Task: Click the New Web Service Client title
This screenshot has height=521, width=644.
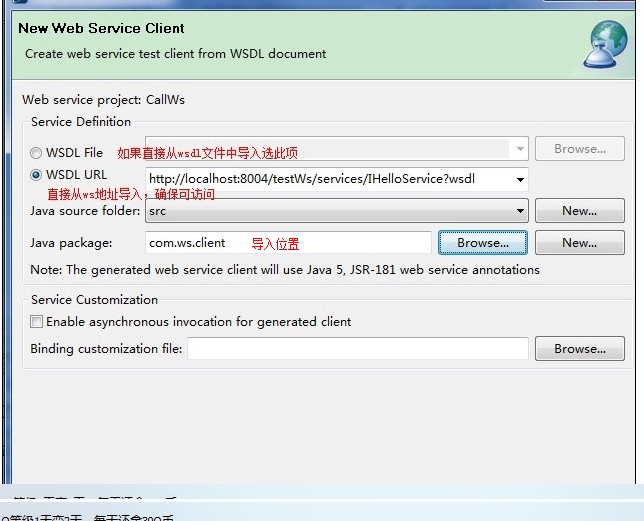Action: pos(101,28)
